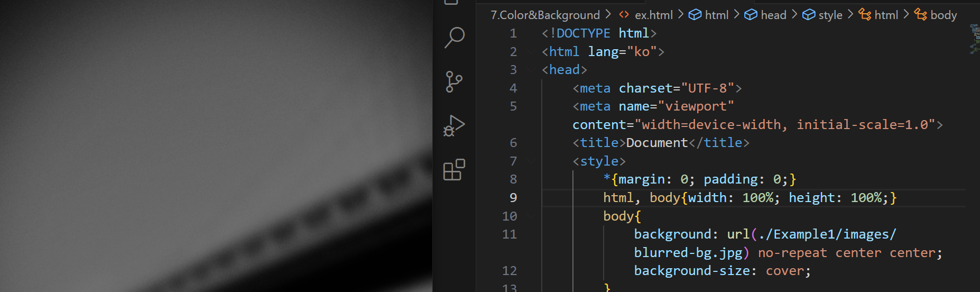Viewport: 980px width, 292px height.
Task: Click the html selector breadcrumb after style
Action: [878, 15]
